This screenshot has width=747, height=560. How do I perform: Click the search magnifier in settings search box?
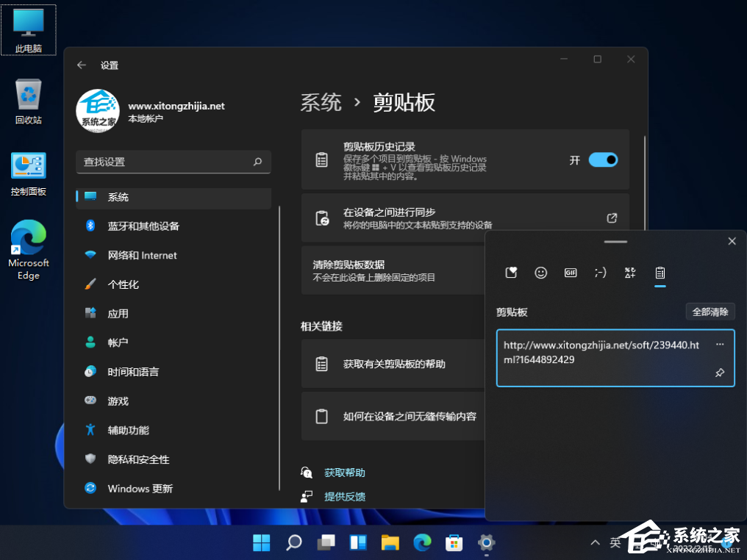(258, 162)
